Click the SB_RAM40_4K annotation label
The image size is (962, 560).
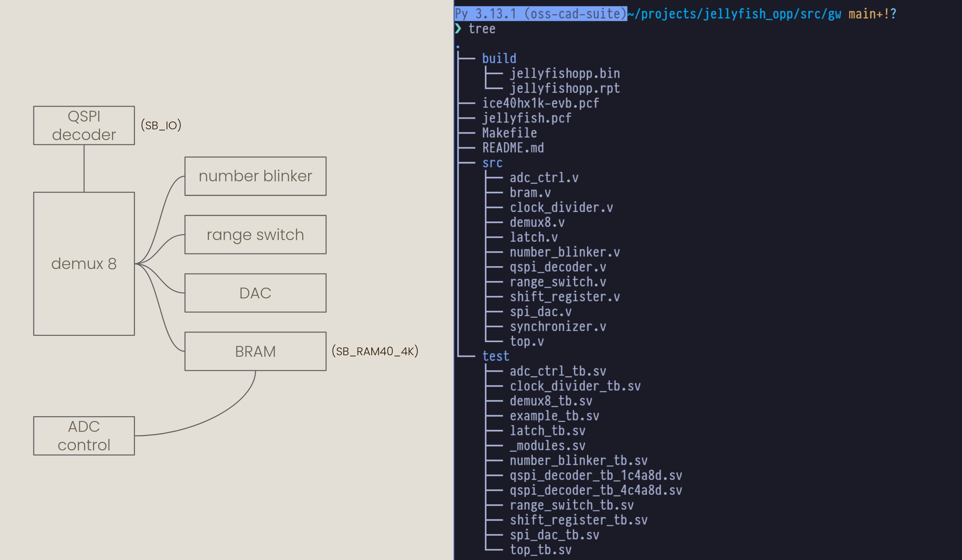pyautogui.click(x=375, y=351)
